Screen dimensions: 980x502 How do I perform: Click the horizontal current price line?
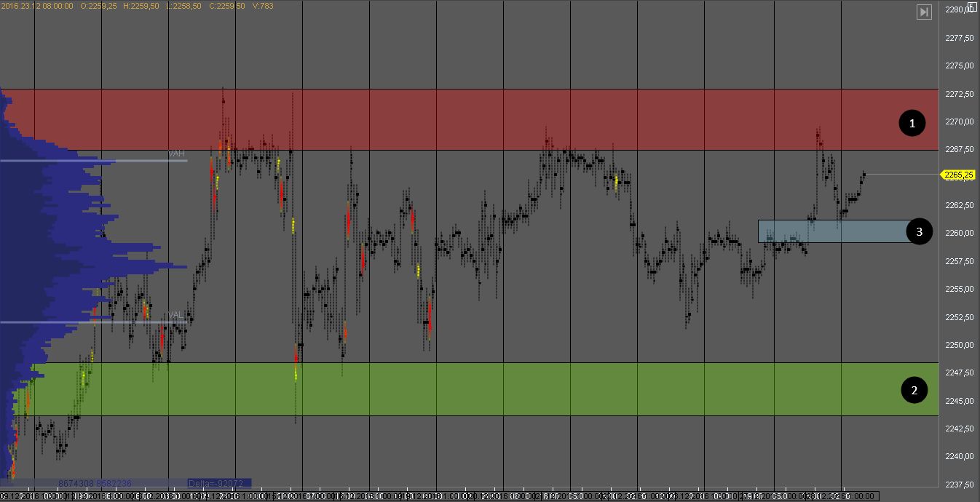pyautogui.click(x=903, y=175)
